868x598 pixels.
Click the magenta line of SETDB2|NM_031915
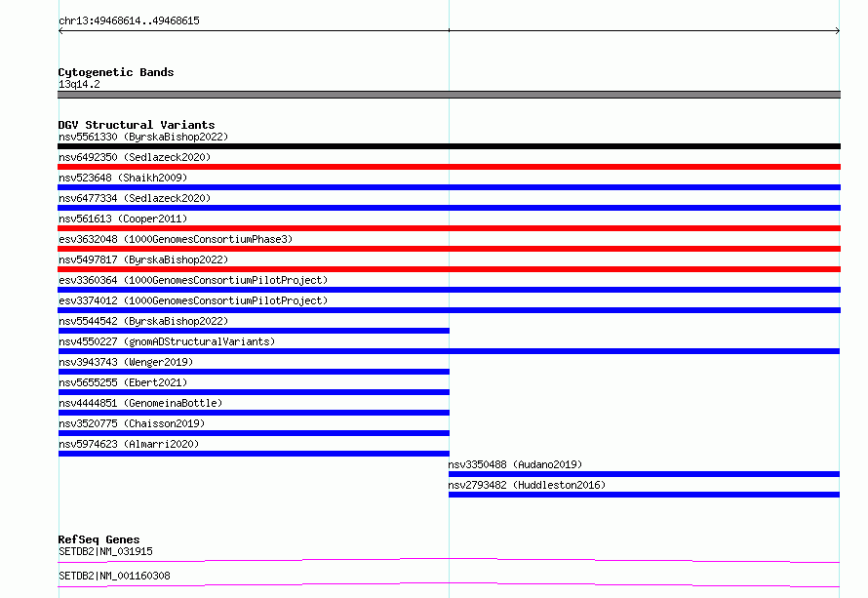[x=449, y=560]
